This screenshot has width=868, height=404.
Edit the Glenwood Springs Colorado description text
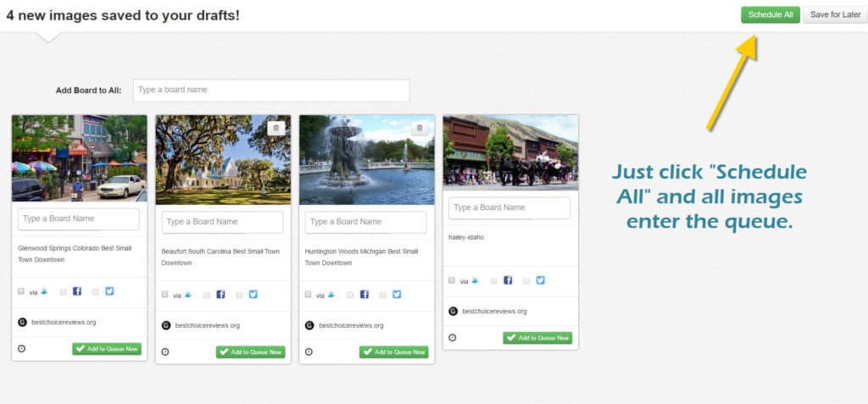click(75, 254)
